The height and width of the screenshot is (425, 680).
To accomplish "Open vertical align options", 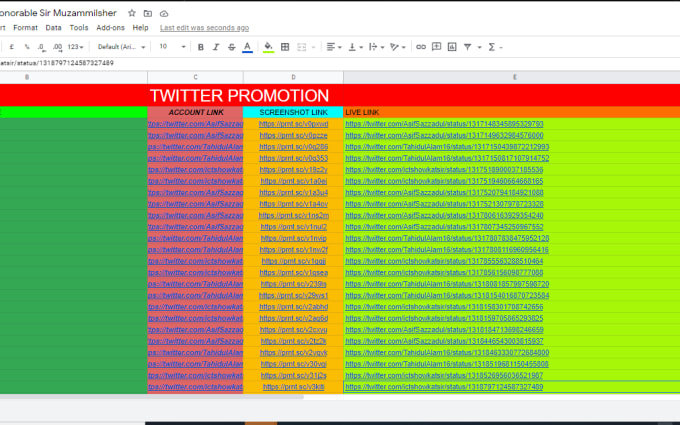I will (356, 47).
